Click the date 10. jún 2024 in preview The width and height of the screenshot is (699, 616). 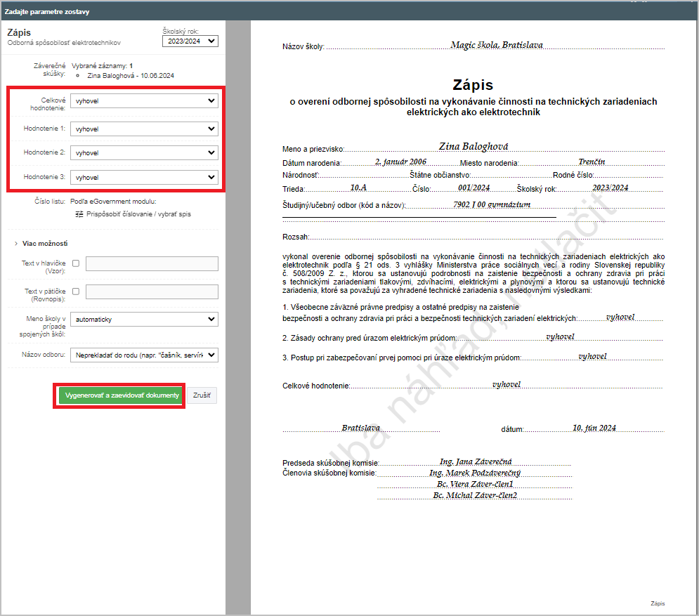point(594,428)
